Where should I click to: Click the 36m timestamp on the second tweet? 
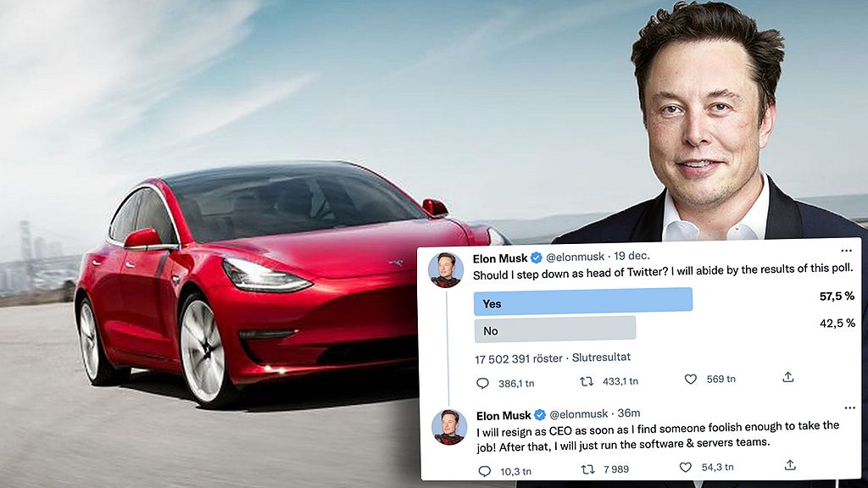pyautogui.click(x=629, y=413)
